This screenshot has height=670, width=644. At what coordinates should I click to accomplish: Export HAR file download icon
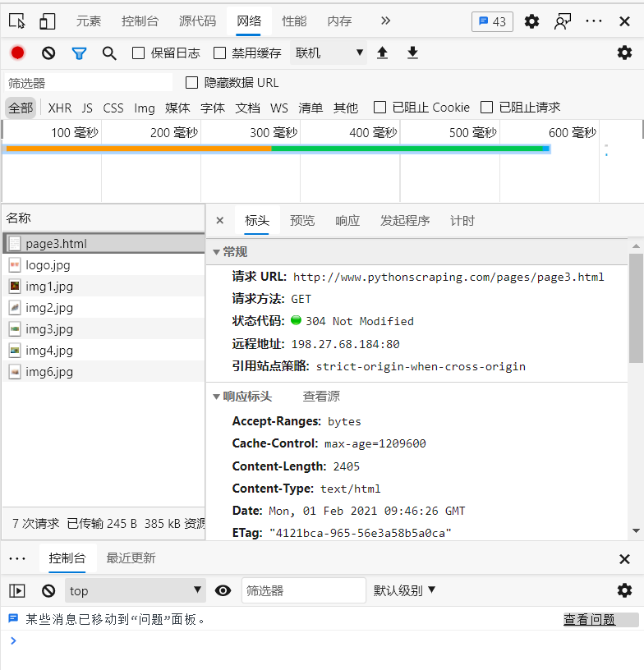tap(412, 53)
